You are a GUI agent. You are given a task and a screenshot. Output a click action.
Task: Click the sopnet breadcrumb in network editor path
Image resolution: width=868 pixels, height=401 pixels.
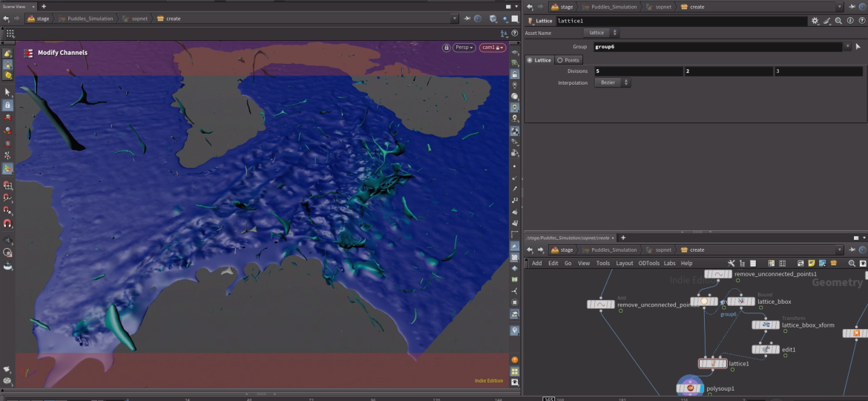pyautogui.click(x=662, y=250)
